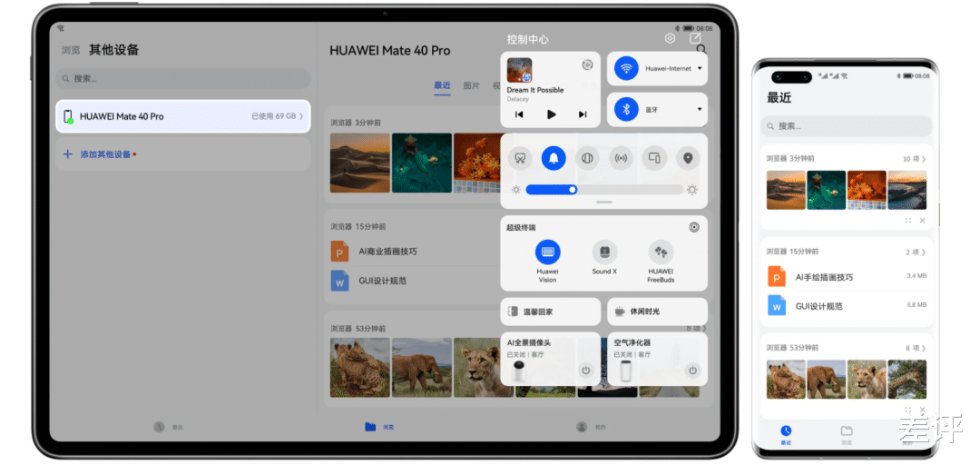Select the HUAWEI FreeBuds device icon
The height and width of the screenshot is (465, 980).
pyautogui.click(x=661, y=252)
